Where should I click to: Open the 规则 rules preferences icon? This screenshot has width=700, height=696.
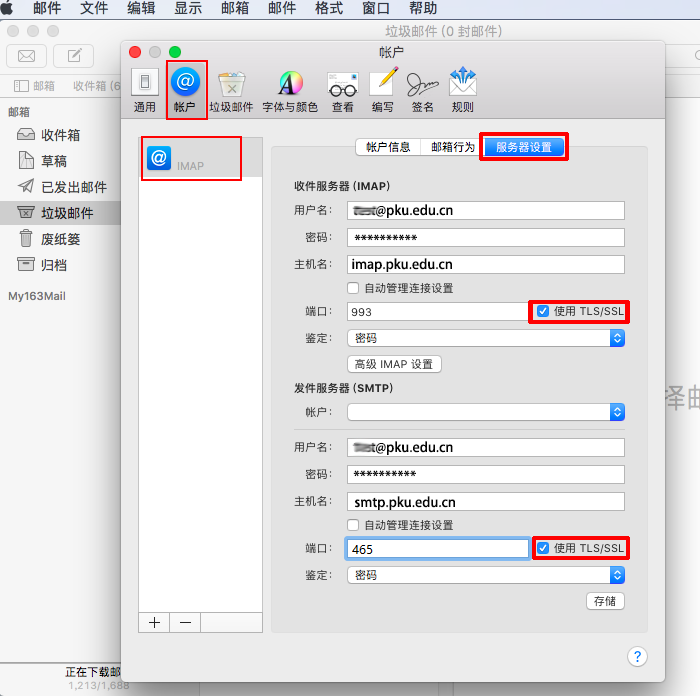[x=462, y=90]
